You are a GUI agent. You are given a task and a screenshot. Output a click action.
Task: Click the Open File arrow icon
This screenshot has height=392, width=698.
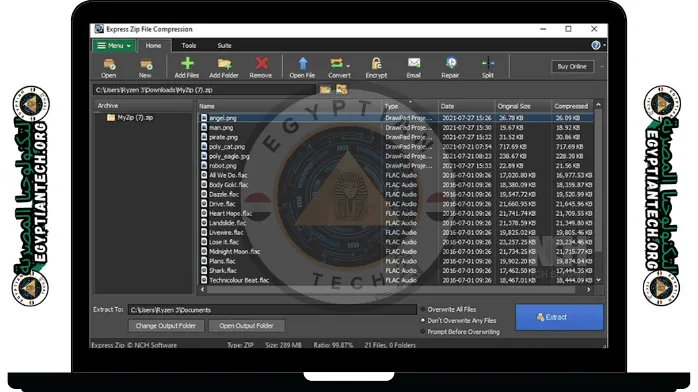click(303, 64)
